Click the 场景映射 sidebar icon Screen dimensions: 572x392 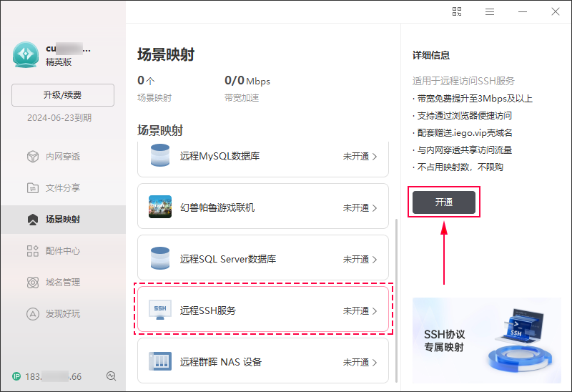click(x=32, y=220)
